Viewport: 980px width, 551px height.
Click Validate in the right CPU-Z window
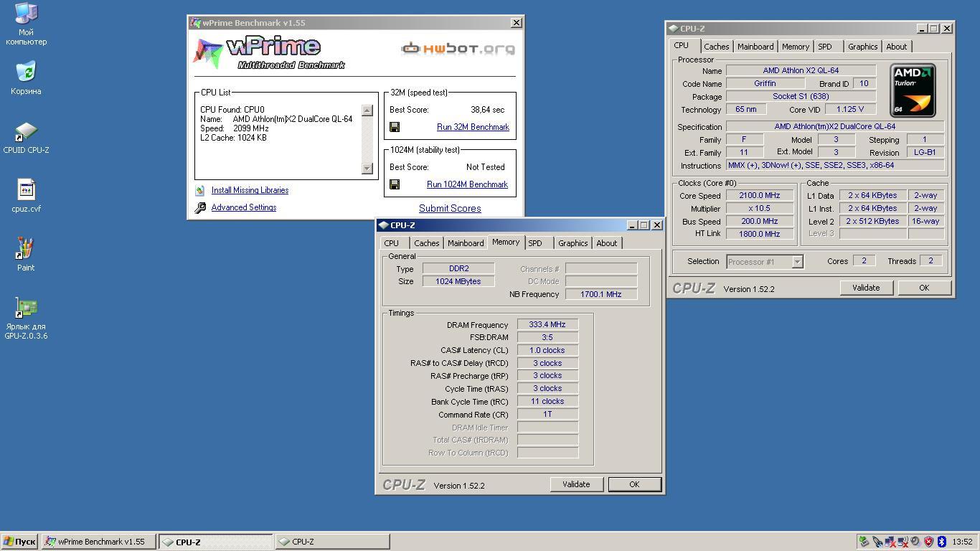(x=866, y=288)
